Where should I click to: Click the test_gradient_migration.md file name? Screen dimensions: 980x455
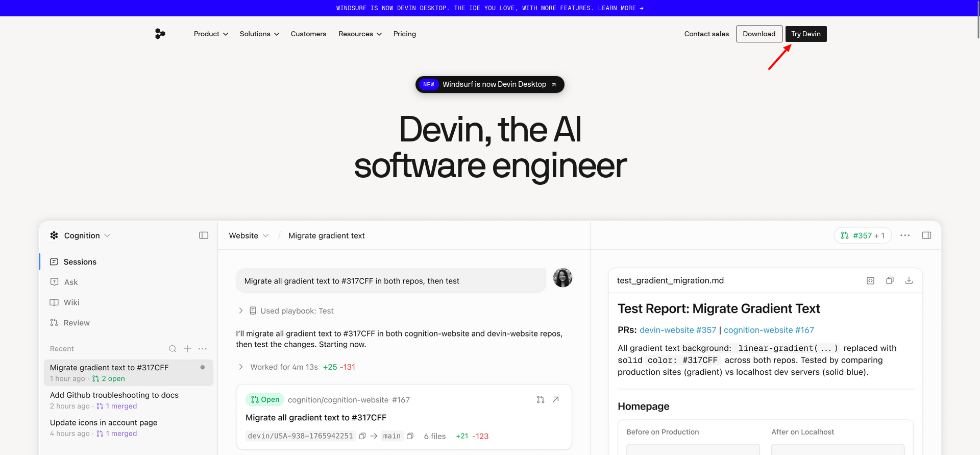pos(670,280)
